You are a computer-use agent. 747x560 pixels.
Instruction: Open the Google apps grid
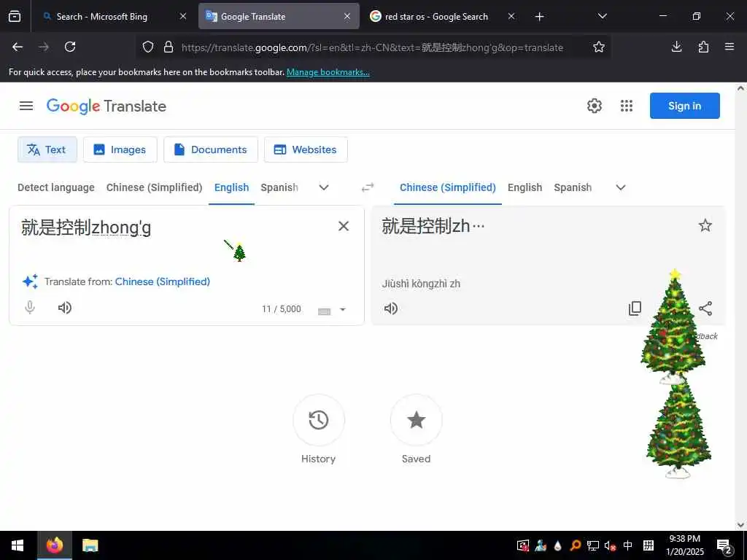tap(627, 106)
